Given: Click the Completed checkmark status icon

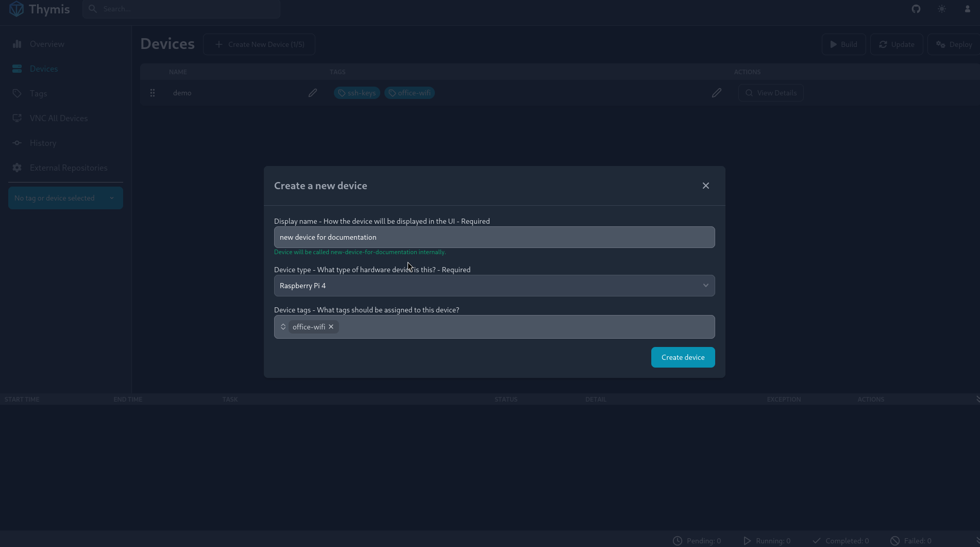Looking at the screenshot, I should (x=817, y=541).
